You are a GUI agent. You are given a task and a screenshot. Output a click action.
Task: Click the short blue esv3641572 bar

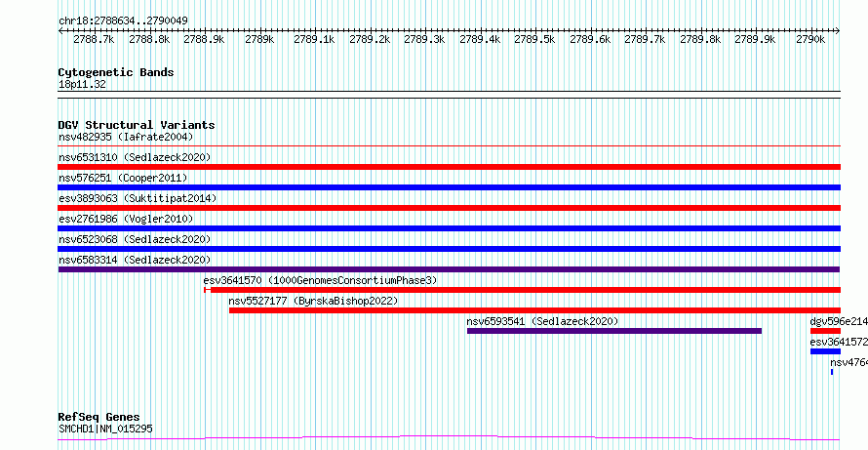(x=825, y=351)
